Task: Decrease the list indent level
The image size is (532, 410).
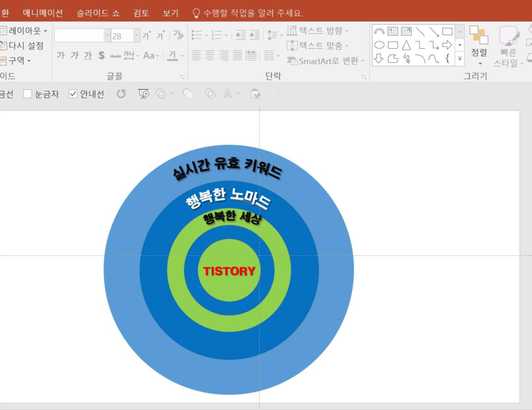Action: pyautogui.click(x=240, y=35)
